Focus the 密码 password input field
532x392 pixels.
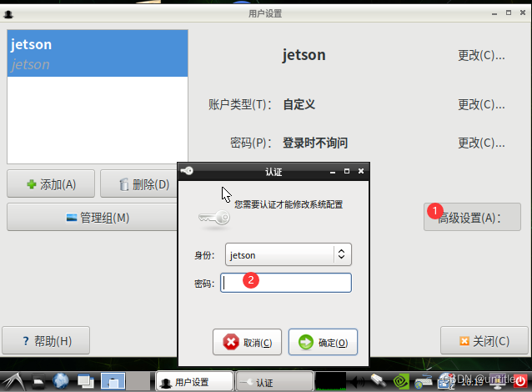tap(286, 283)
